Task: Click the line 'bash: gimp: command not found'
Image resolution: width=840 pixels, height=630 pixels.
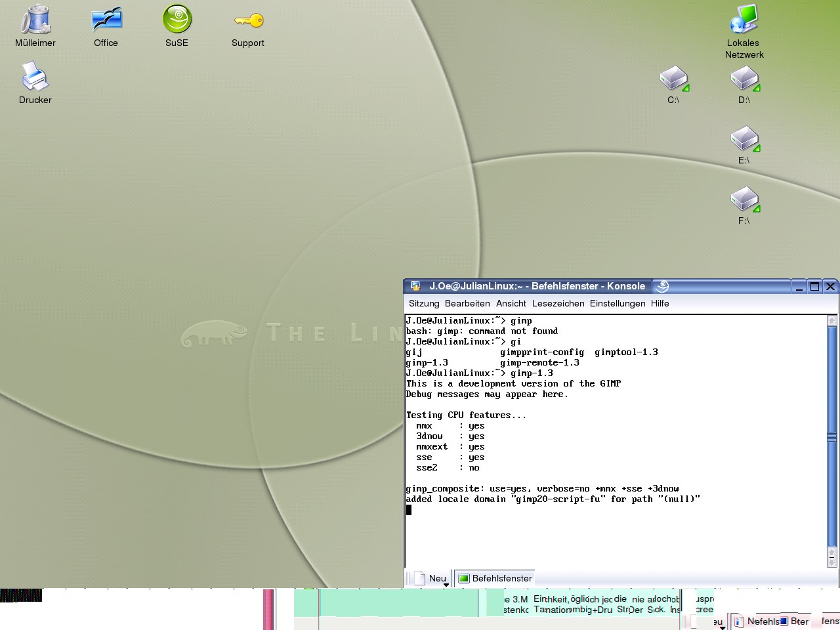Action: click(482, 331)
